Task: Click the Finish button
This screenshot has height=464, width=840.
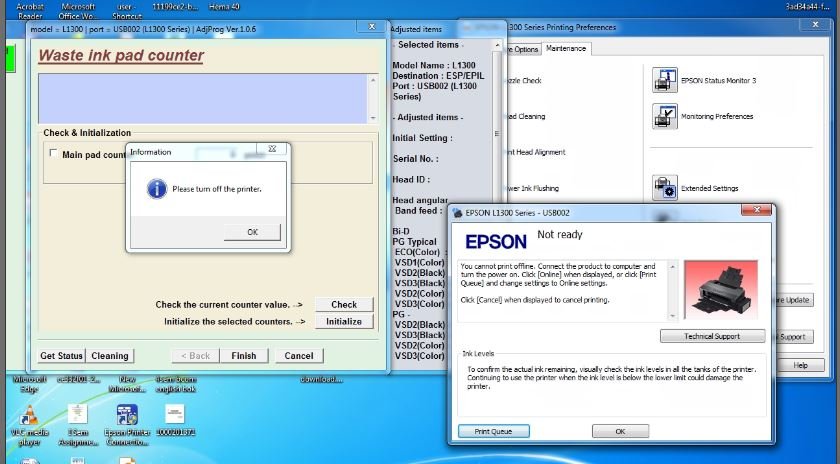Action: tap(244, 356)
